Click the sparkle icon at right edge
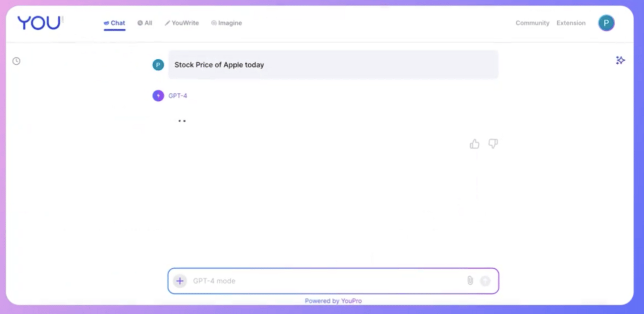Image resolution: width=644 pixels, height=314 pixels. (620, 60)
